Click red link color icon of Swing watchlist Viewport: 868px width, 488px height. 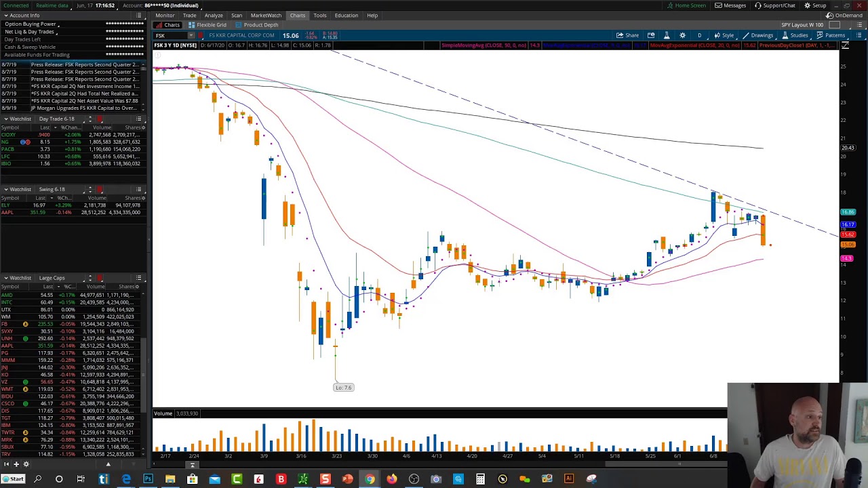(x=100, y=190)
